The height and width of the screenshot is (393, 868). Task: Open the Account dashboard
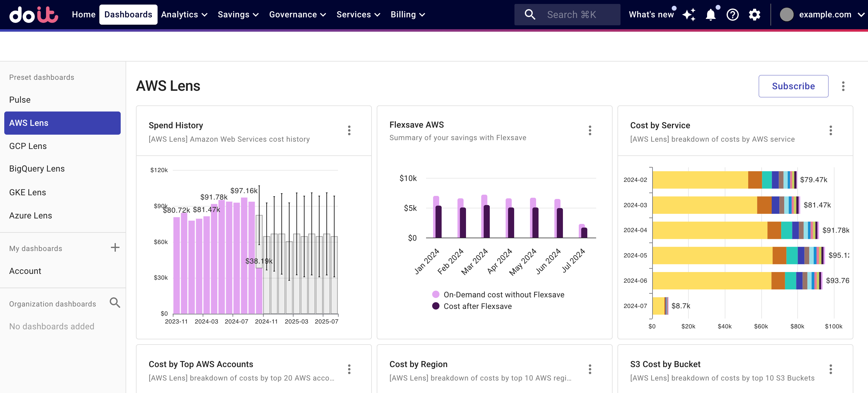coord(25,271)
